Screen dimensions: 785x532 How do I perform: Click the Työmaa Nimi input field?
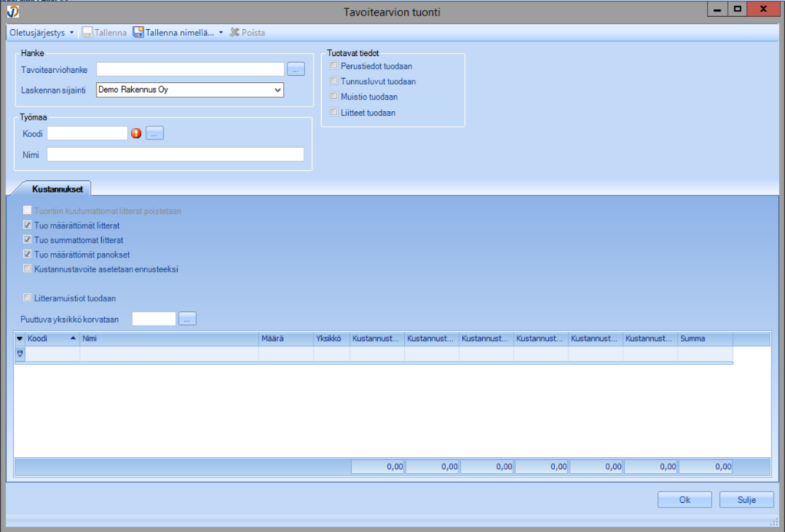[x=176, y=155]
